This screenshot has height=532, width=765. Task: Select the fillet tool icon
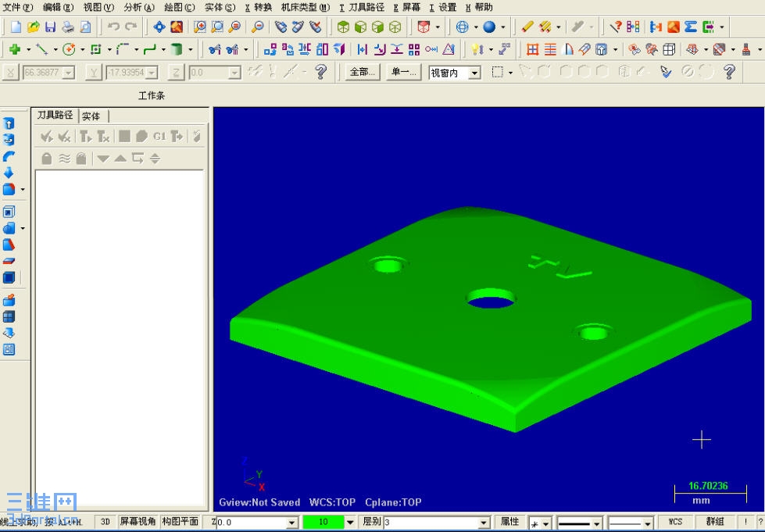(x=123, y=49)
